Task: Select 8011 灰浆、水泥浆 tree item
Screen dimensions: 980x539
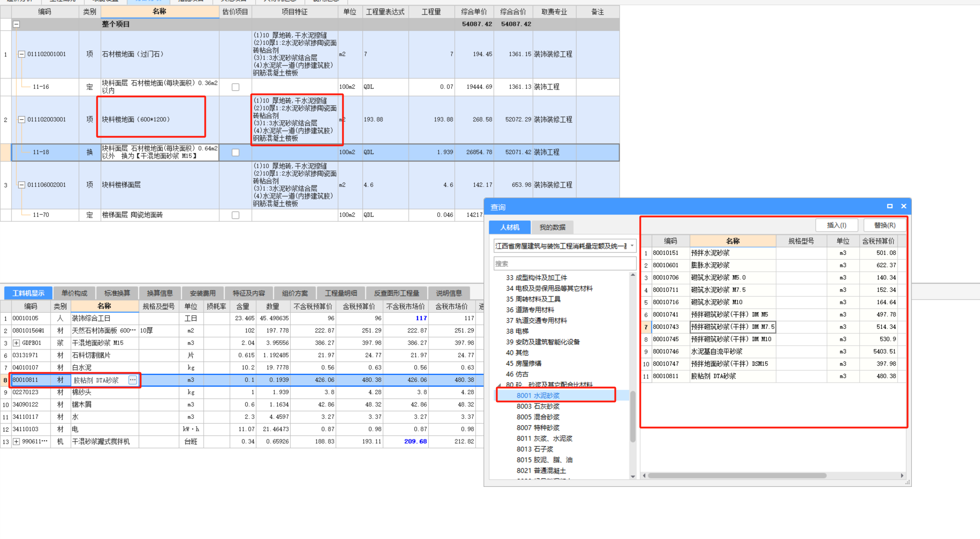Action: tap(544, 439)
